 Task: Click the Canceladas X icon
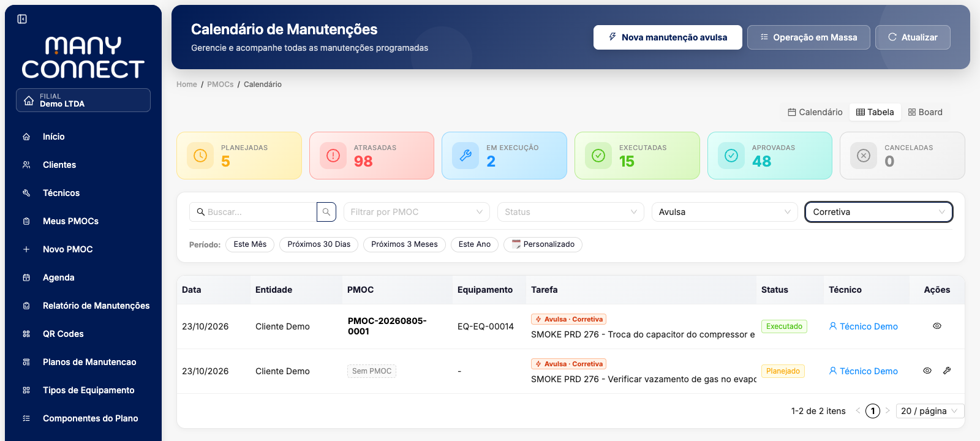[x=864, y=156]
